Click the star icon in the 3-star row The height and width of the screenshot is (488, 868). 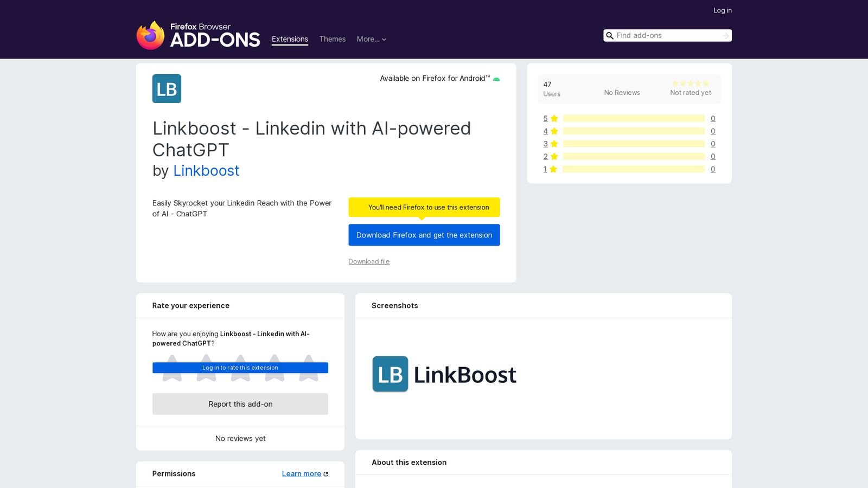(x=554, y=144)
